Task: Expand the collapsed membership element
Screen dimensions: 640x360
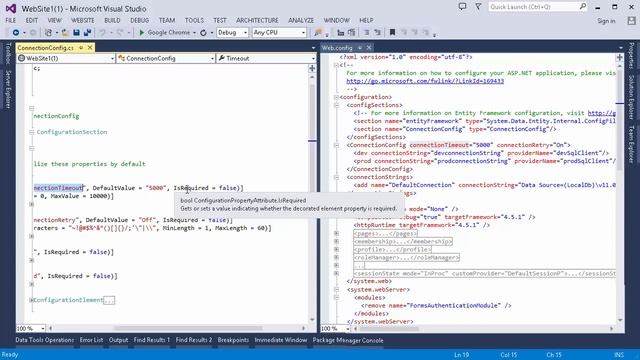Action: click(x=336, y=242)
